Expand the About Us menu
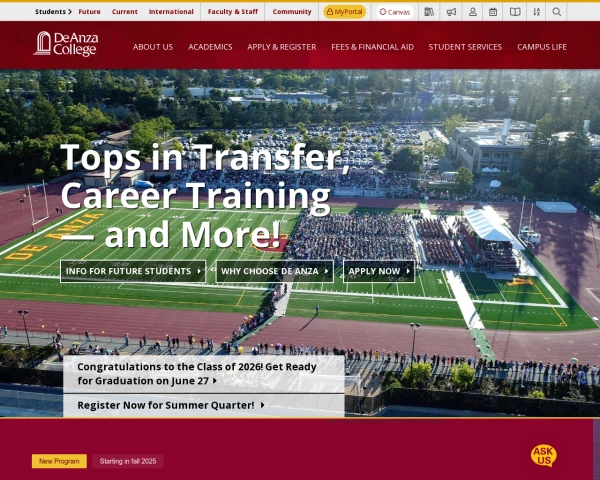Viewport: 600px width, 480px height. pyautogui.click(x=153, y=47)
